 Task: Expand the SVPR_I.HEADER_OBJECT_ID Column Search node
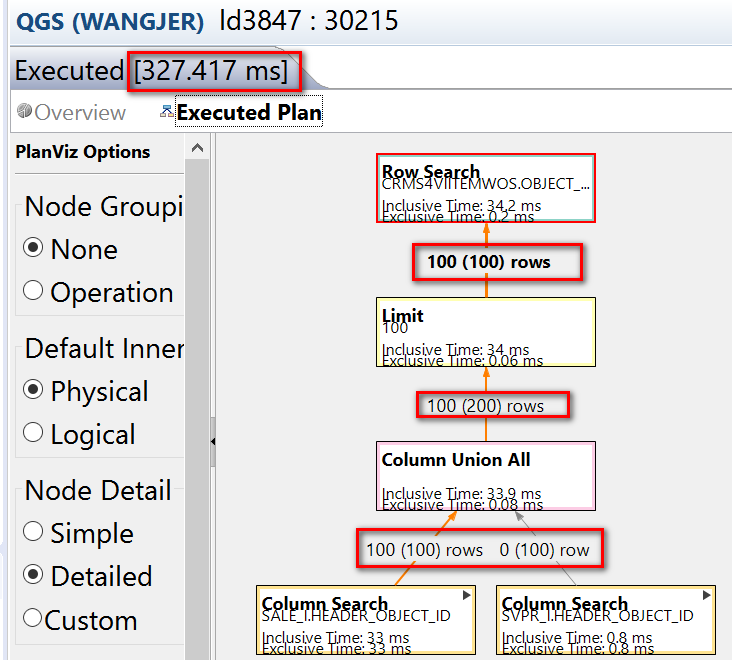point(706,595)
